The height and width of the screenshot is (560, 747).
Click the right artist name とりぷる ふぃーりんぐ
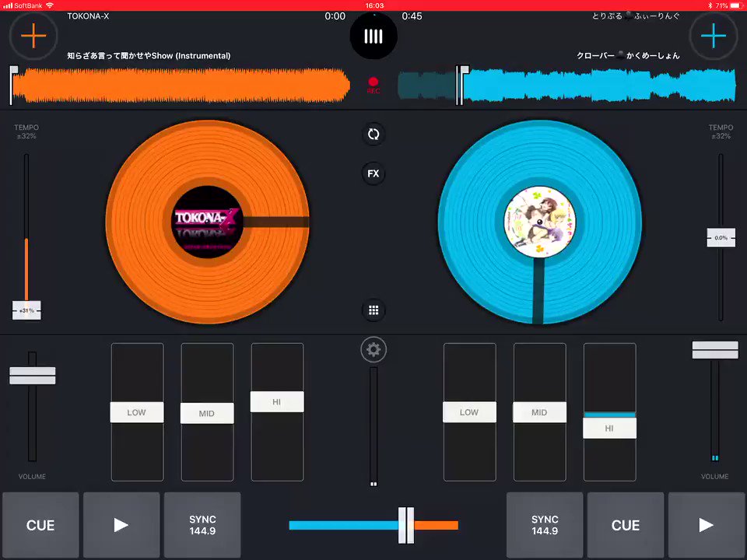636,16
